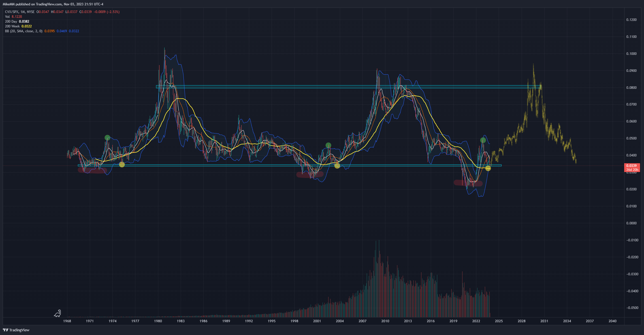644x335 pixels.
Task: Select the green circle marker near 2022
Action: (483, 140)
